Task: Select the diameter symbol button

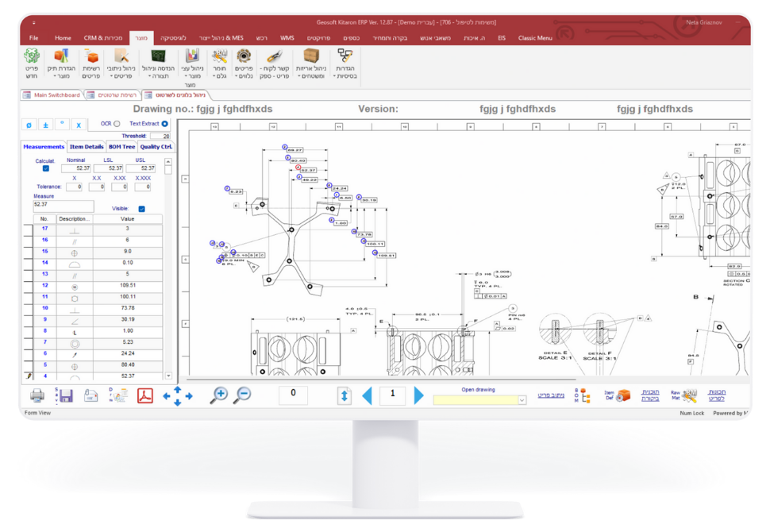Action: [x=29, y=125]
